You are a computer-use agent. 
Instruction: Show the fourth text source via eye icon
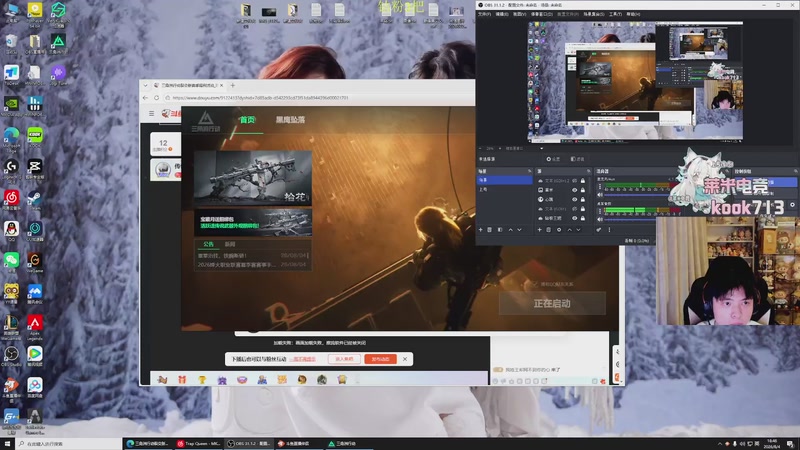[x=574, y=209]
